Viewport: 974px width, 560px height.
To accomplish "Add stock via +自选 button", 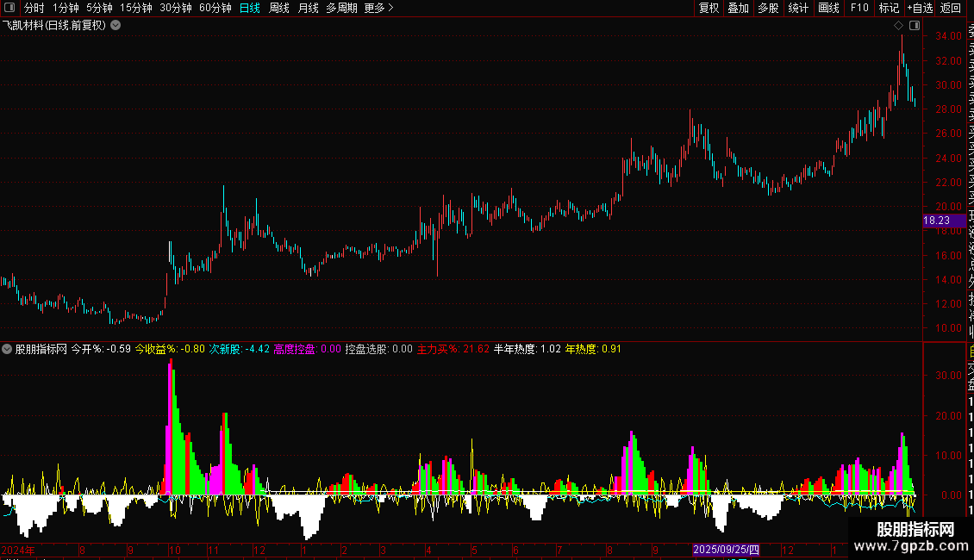I will click(x=920, y=8).
